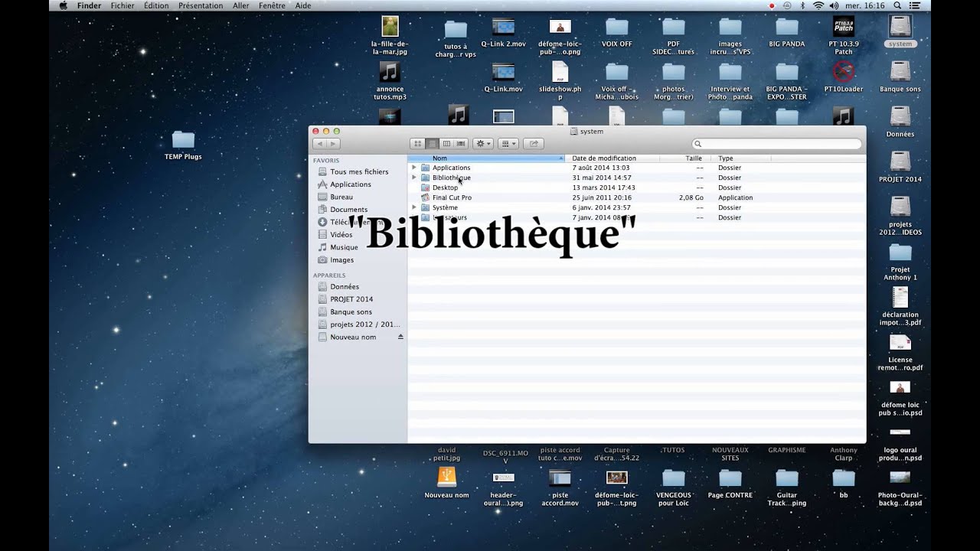Image resolution: width=980 pixels, height=551 pixels.
Task: Select the PT 10.3.9 Patch icon
Action: tap(844, 36)
